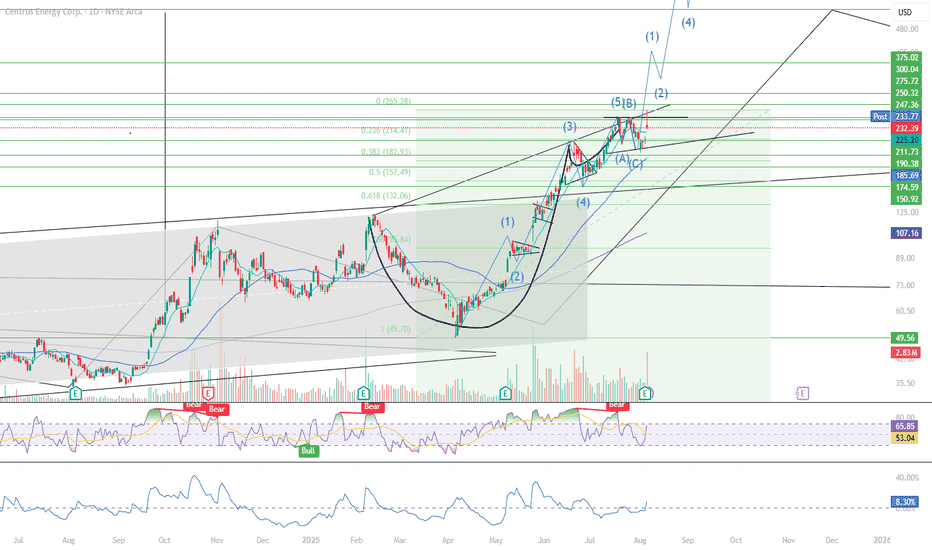Screen dimensions: 932x550
Task: Open the earnings E marker at May 2025
Action: [505, 393]
